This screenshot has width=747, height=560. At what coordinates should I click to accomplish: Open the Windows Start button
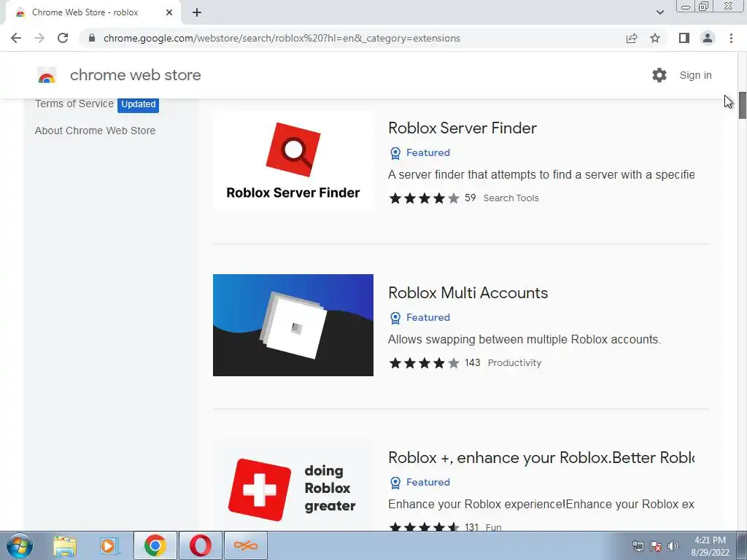coord(19,545)
